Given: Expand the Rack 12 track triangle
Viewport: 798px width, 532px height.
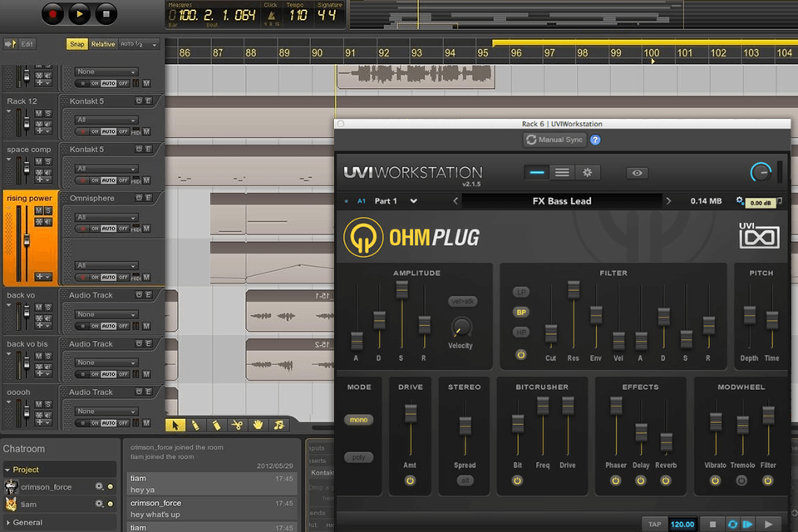Looking at the screenshot, I should click(x=8, y=111).
